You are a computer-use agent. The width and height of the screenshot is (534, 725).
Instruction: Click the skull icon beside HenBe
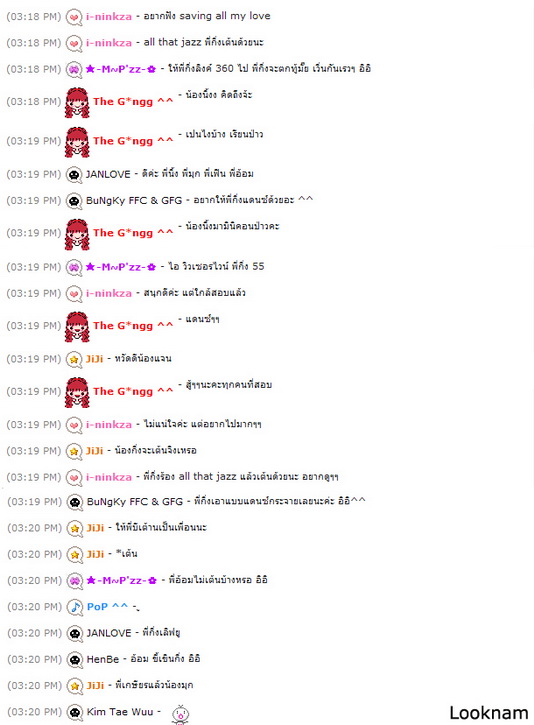(x=75, y=659)
